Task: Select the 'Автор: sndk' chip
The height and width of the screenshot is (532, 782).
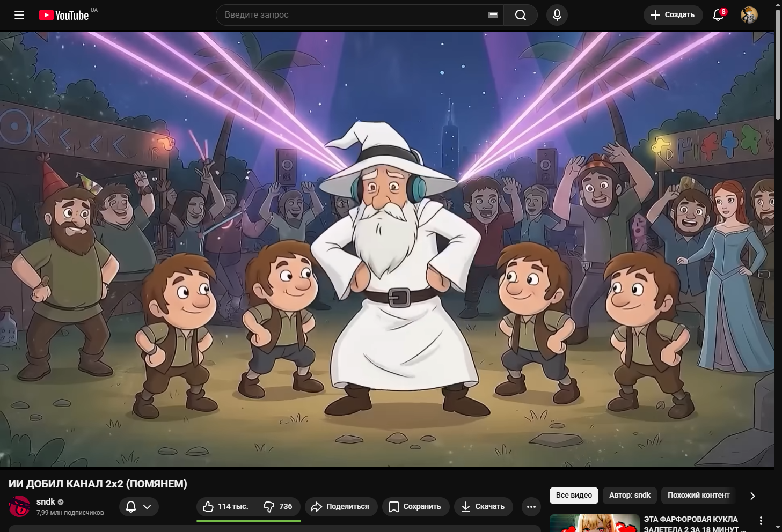Action: tap(630, 495)
